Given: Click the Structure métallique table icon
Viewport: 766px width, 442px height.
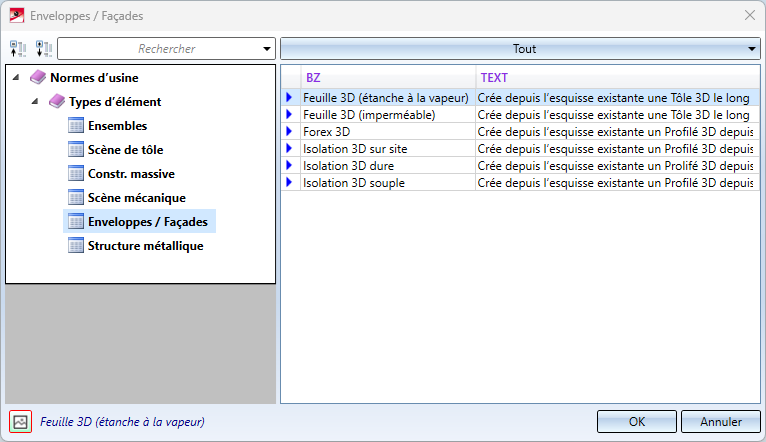Looking at the screenshot, I should pyautogui.click(x=76, y=246).
